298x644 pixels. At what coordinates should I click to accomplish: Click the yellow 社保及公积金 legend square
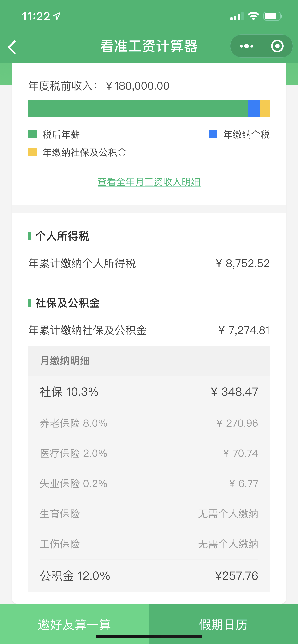[x=32, y=152]
